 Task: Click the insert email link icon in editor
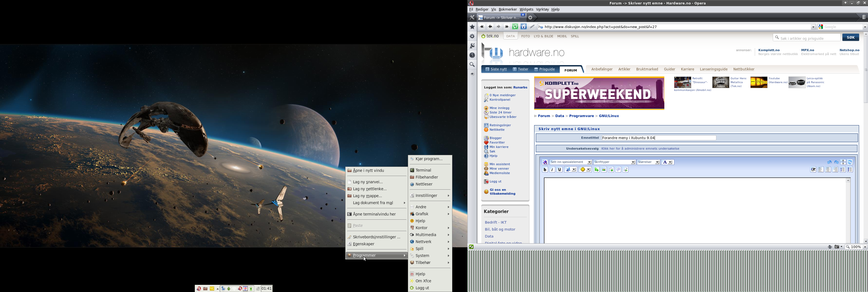point(611,170)
